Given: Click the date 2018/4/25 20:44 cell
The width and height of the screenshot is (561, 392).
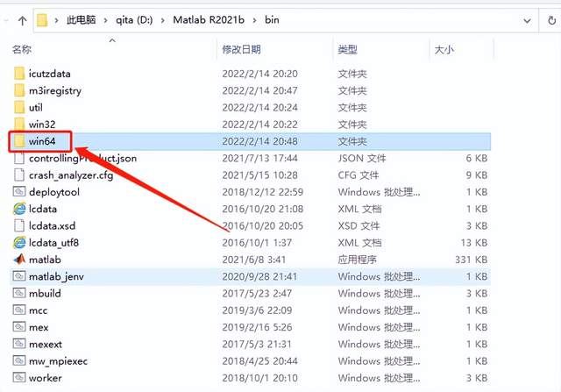Looking at the screenshot, I should click(x=259, y=360).
